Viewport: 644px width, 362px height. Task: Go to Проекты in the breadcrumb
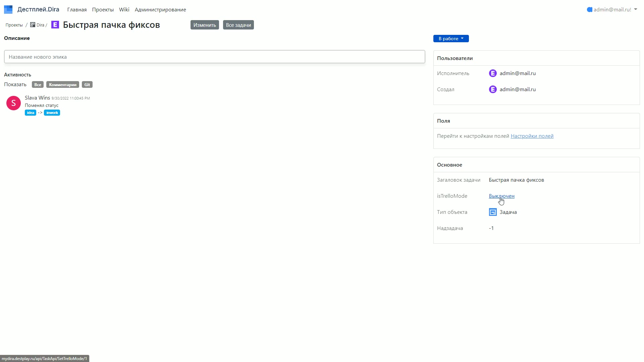14,25
